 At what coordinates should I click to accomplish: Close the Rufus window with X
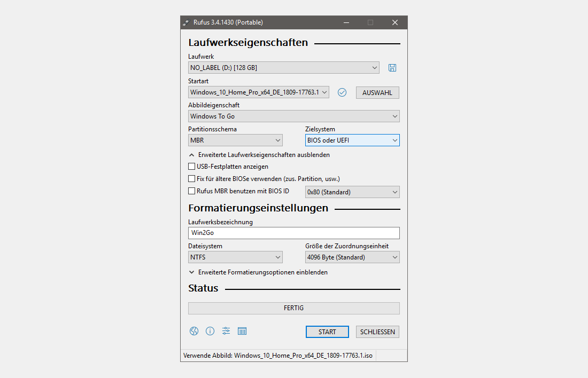(395, 22)
